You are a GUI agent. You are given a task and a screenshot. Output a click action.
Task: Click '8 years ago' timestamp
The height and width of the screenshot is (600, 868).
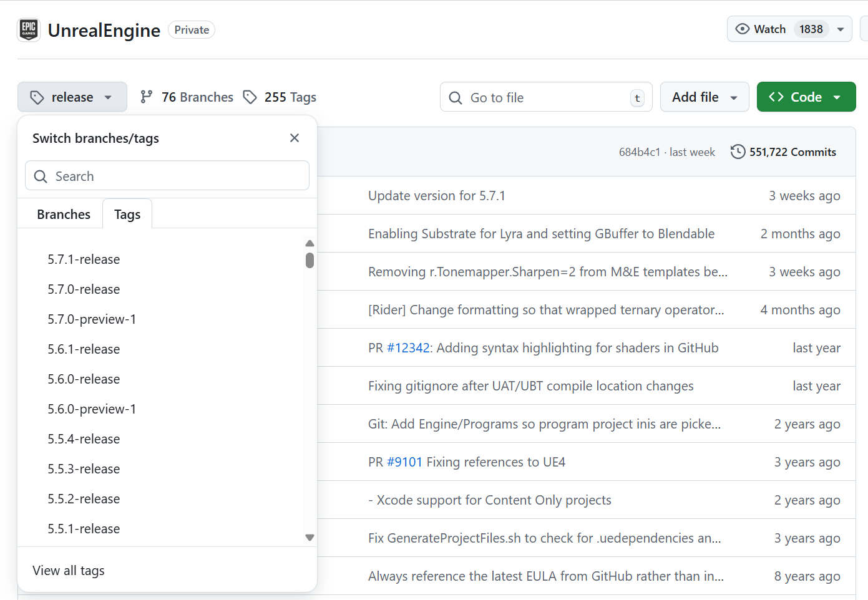click(807, 576)
